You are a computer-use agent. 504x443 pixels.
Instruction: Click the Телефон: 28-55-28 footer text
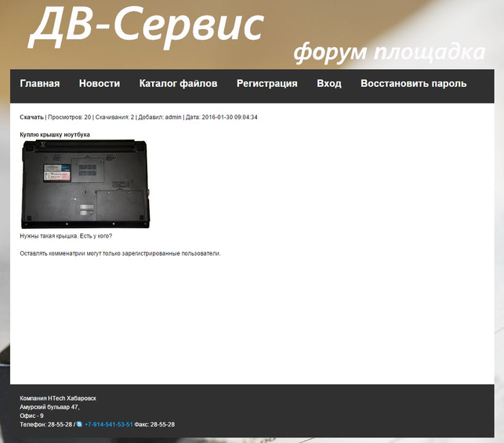(x=46, y=424)
